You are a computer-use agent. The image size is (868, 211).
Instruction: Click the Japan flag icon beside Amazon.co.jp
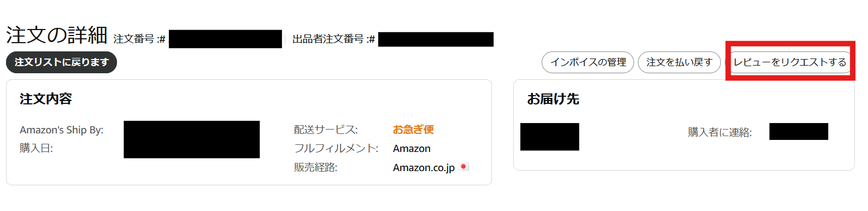464,166
